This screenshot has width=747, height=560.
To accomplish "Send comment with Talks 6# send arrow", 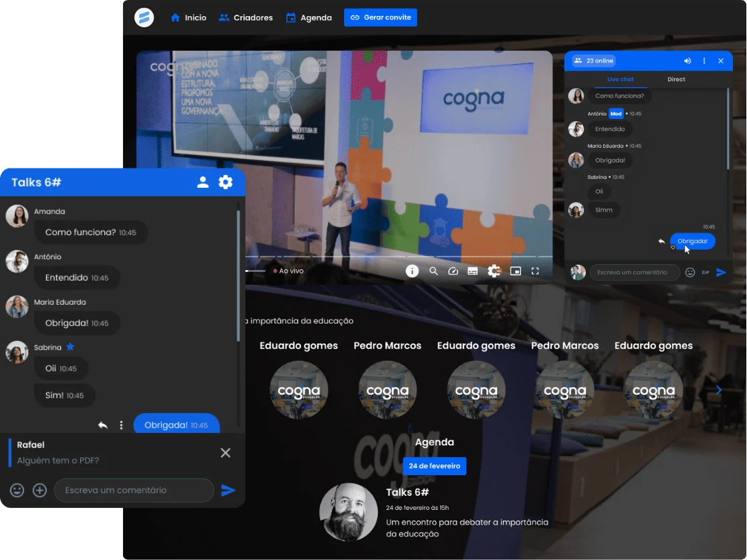I will coord(228,491).
